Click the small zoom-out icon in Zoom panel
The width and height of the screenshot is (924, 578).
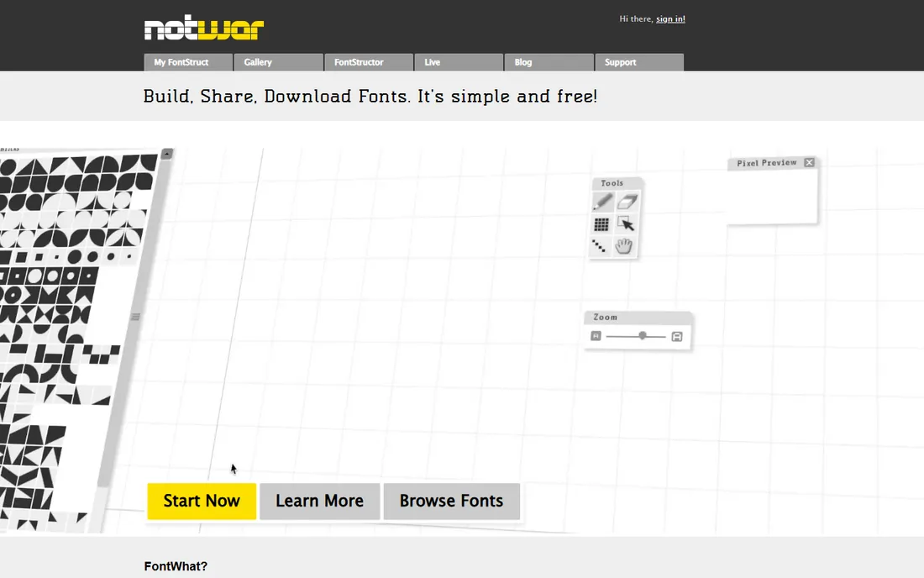point(596,336)
